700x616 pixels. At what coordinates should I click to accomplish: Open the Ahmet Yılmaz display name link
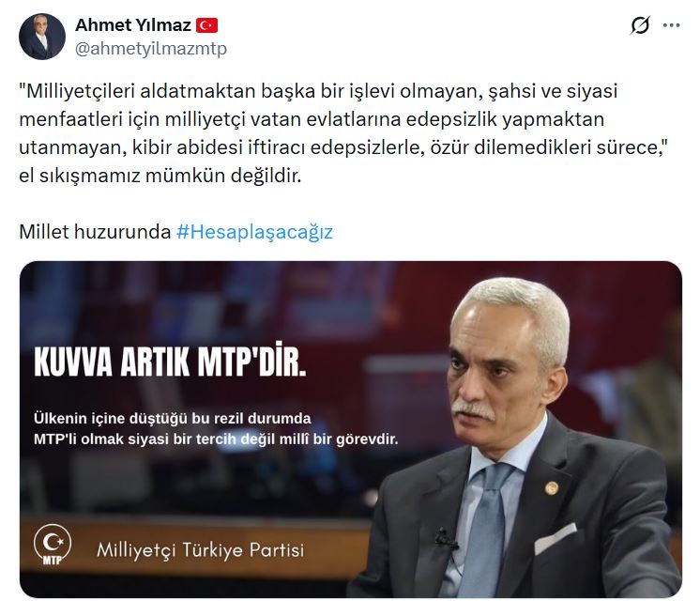pyautogui.click(x=133, y=25)
